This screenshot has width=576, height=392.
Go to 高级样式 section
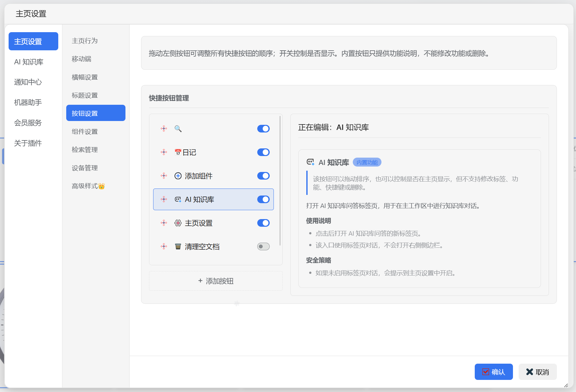click(x=96, y=186)
